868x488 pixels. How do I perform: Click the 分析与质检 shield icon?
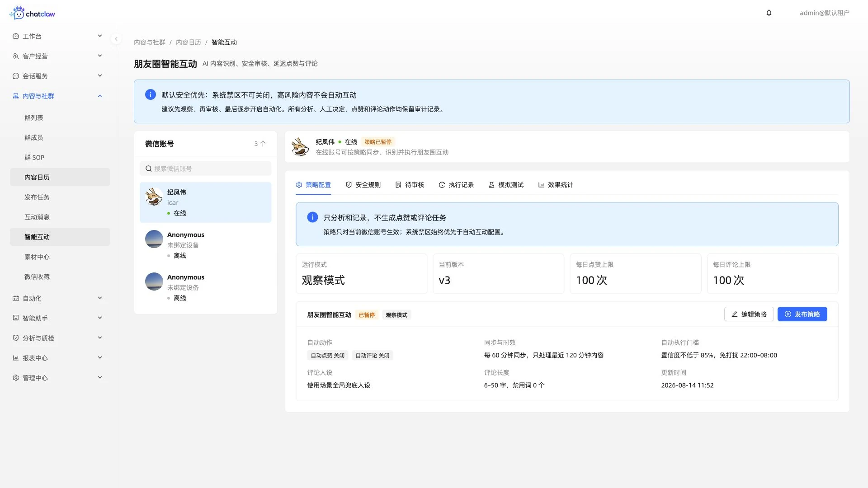(x=16, y=338)
